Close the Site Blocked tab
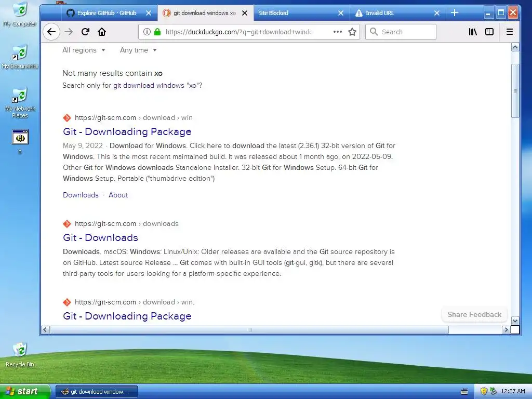The height and width of the screenshot is (399, 532). point(341,13)
